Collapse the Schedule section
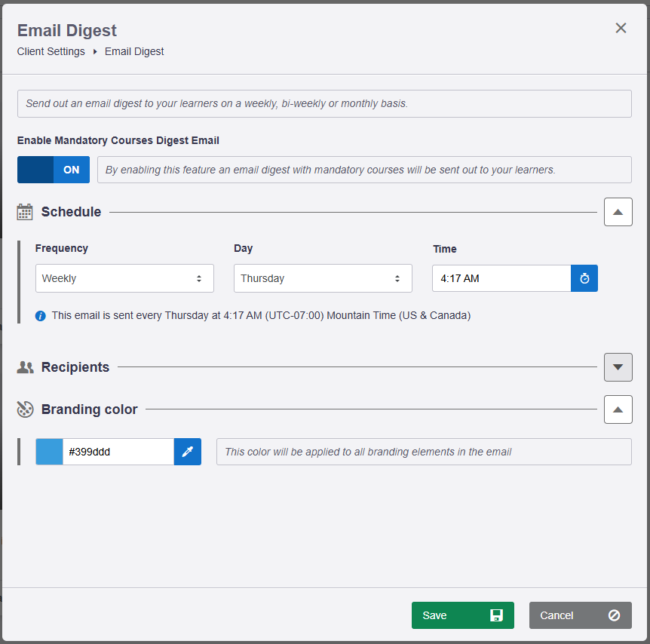Viewport: 650px width, 644px height. point(618,212)
